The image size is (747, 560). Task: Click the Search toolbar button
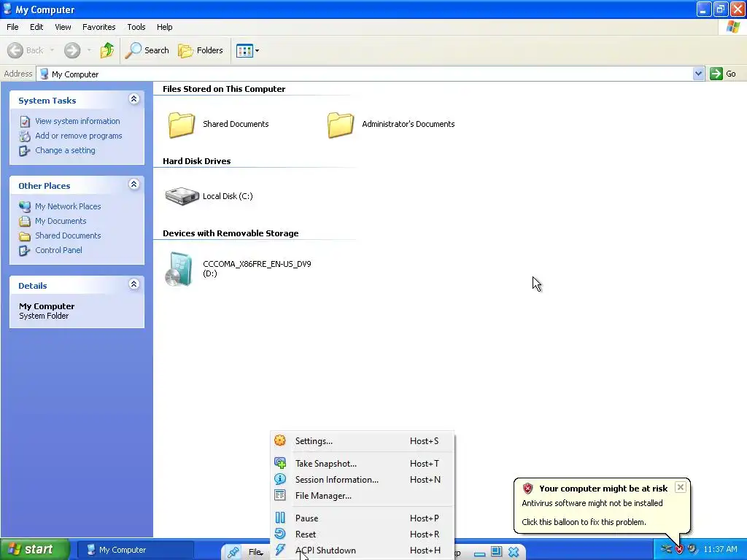[x=147, y=50]
